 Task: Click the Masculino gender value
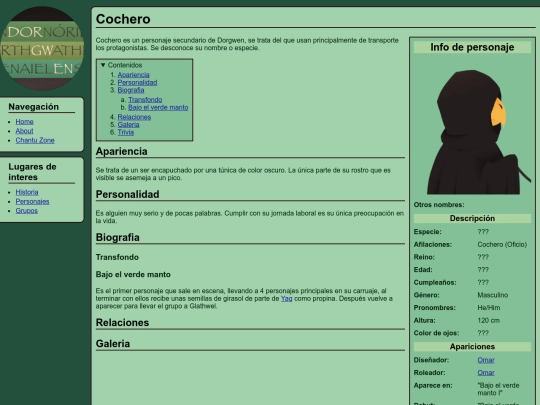[x=492, y=295]
